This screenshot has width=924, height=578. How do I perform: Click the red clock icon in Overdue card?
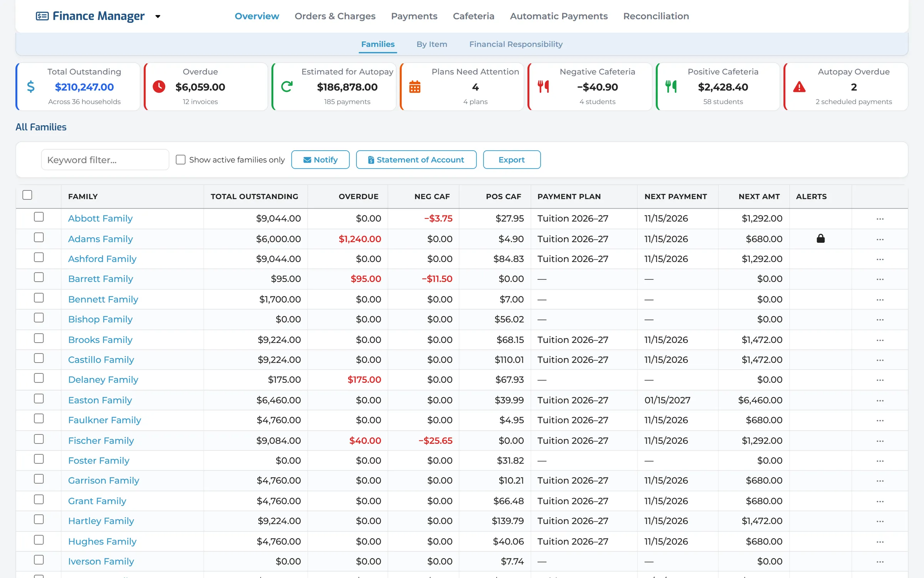click(x=159, y=87)
